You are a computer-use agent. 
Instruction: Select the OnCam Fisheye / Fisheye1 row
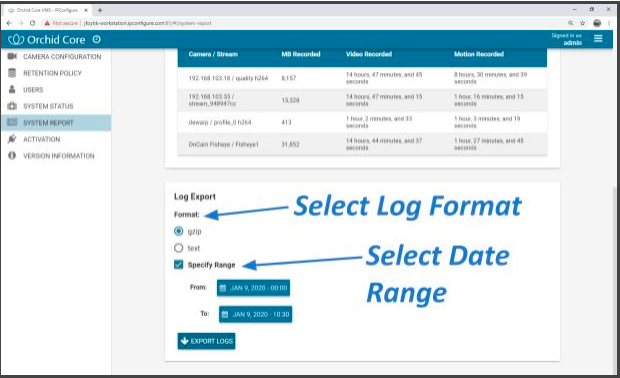[x=363, y=144]
